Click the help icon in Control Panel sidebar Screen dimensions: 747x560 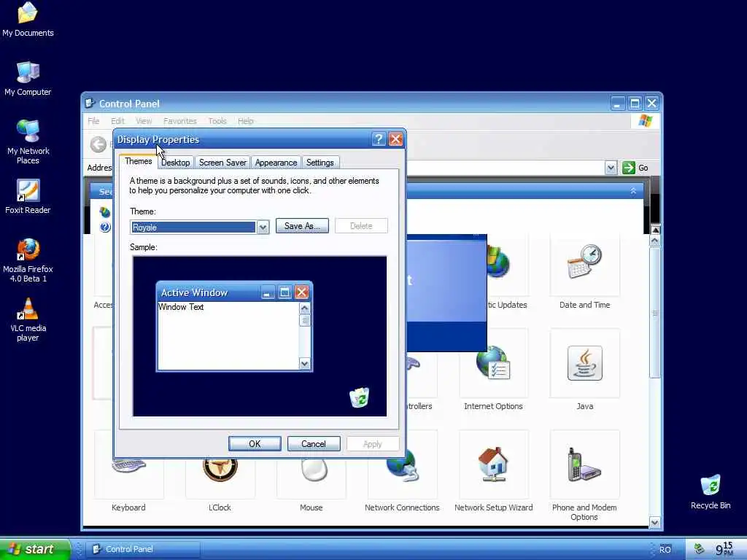[x=105, y=227]
